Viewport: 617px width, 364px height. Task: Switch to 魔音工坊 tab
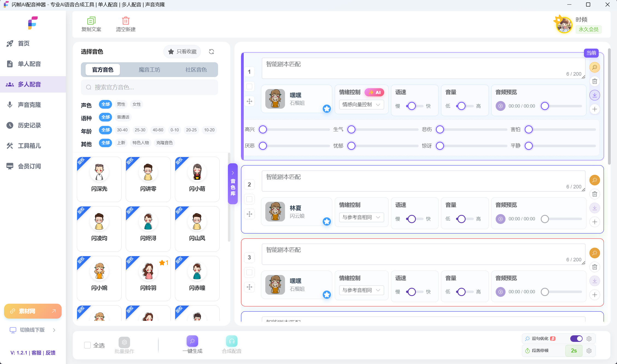click(149, 70)
